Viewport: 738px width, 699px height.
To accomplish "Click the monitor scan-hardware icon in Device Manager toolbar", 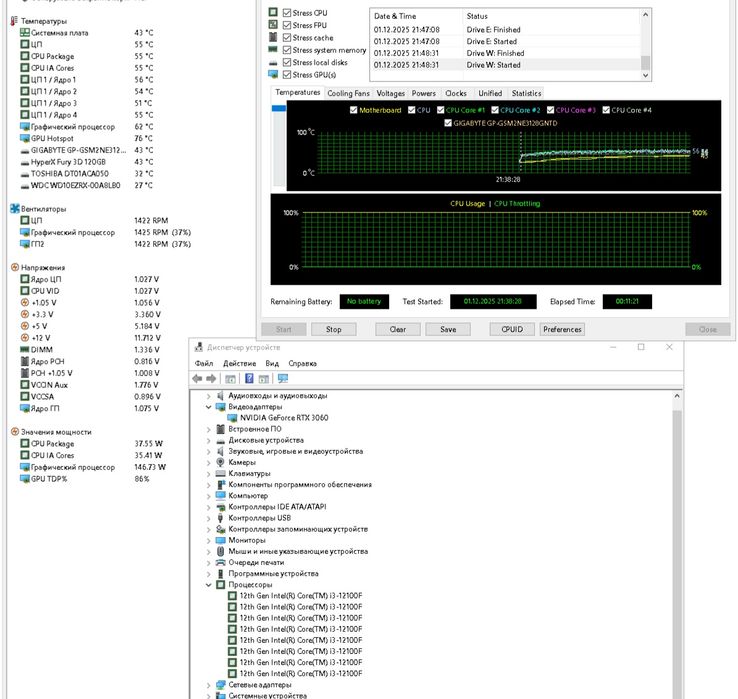I will tap(282, 378).
